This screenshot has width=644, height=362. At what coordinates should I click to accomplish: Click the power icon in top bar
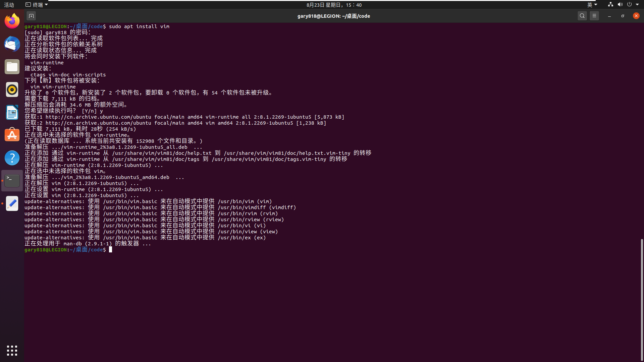point(629,5)
